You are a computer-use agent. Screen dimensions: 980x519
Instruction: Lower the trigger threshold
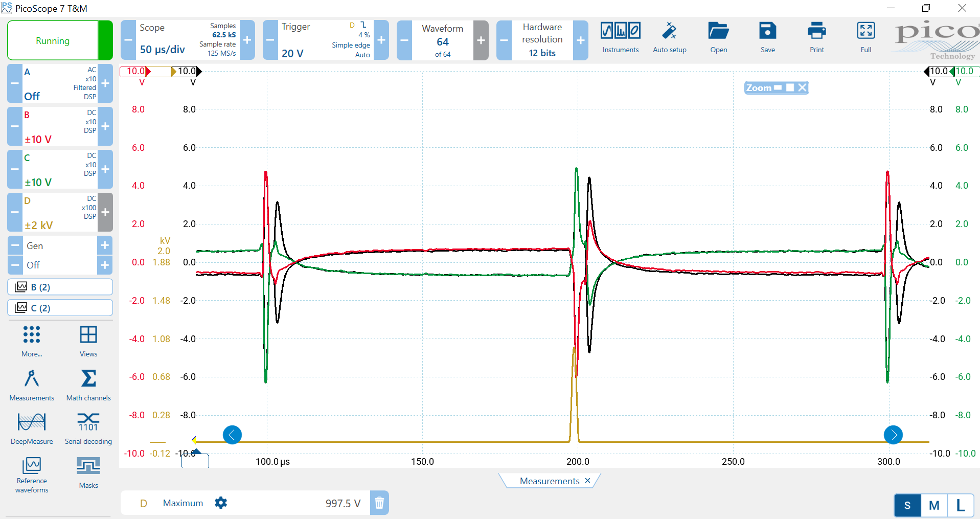point(270,40)
